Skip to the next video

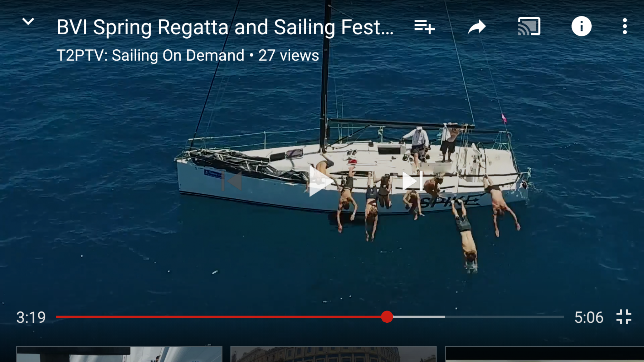coord(412,181)
